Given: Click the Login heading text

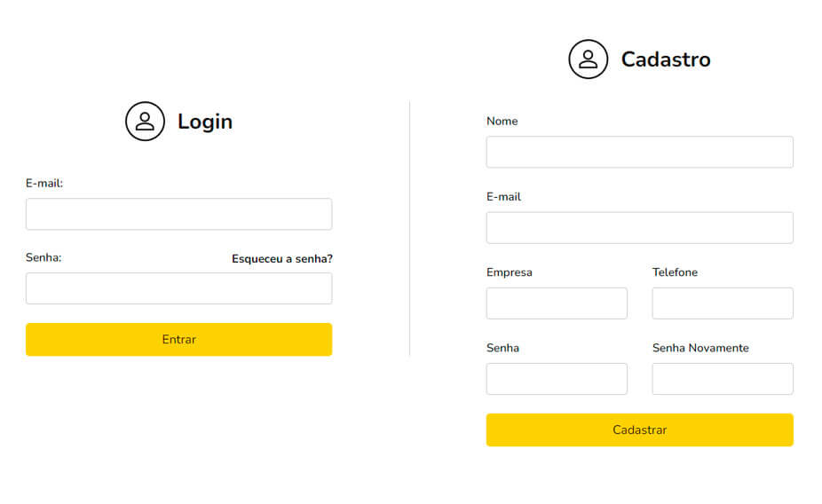Looking at the screenshot, I should (x=205, y=122).
